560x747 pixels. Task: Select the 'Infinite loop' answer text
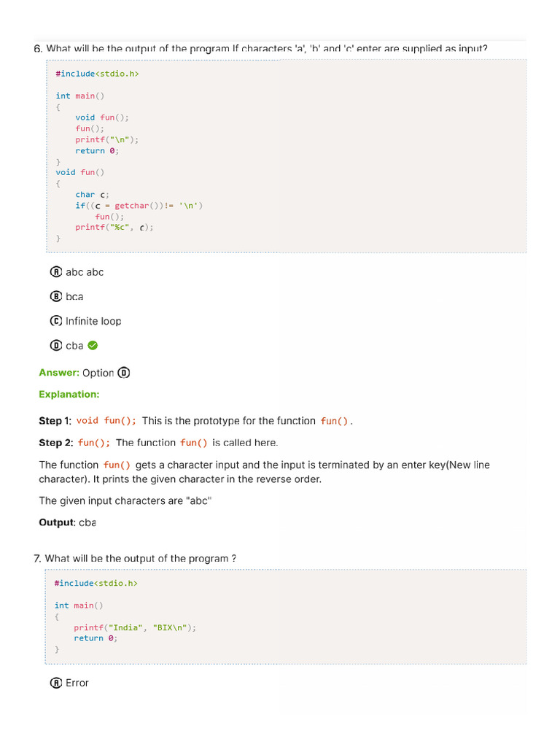pos(93,321)
